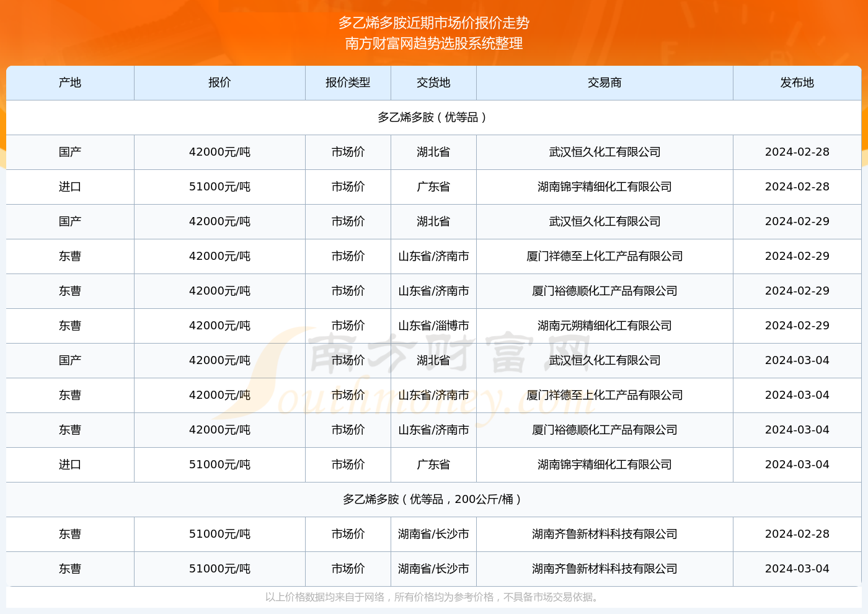Screen dimensions: 868x614
Task: Click the 发布地 column header
Action: coord(797,82)
